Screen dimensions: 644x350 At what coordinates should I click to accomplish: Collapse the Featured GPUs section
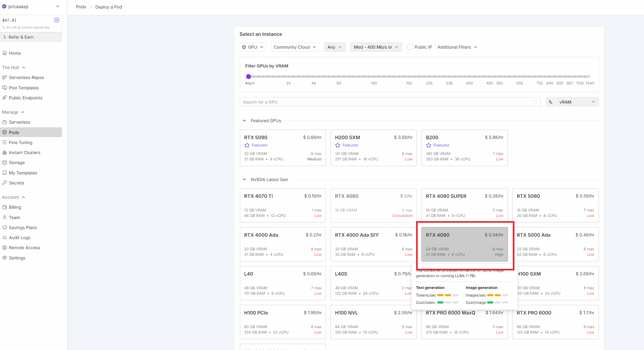tap(244, 121)
